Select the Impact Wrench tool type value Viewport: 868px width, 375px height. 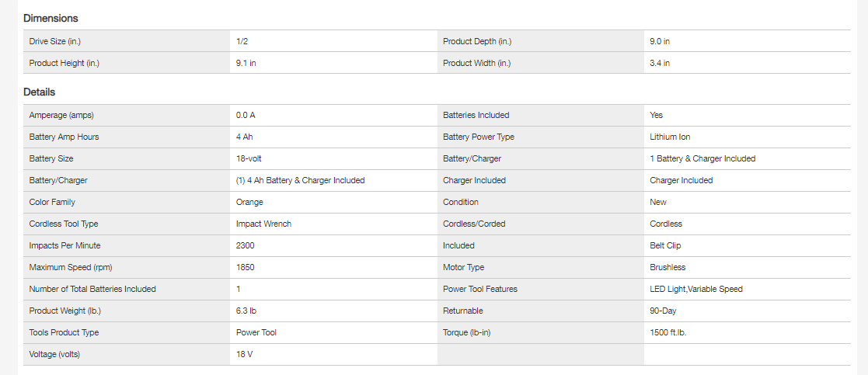coord(263,224)
